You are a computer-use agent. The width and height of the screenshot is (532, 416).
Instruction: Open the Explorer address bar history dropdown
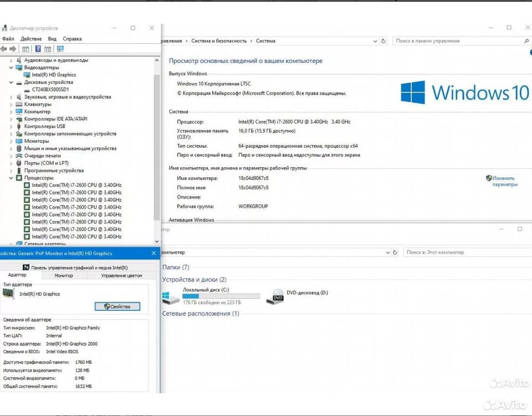387,252
